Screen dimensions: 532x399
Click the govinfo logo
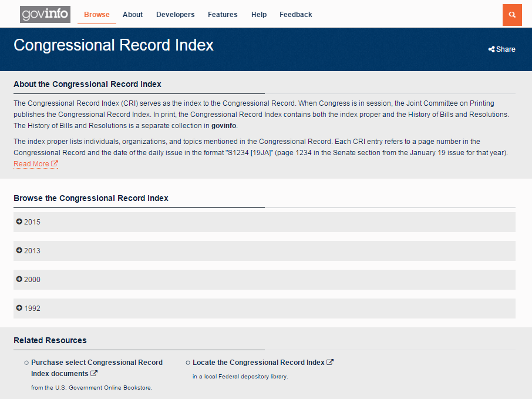pyautogui.click(x=45, y=14)
